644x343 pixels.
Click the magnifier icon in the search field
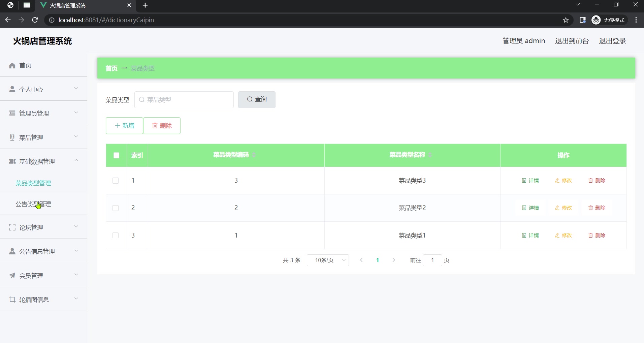[142, 99]
